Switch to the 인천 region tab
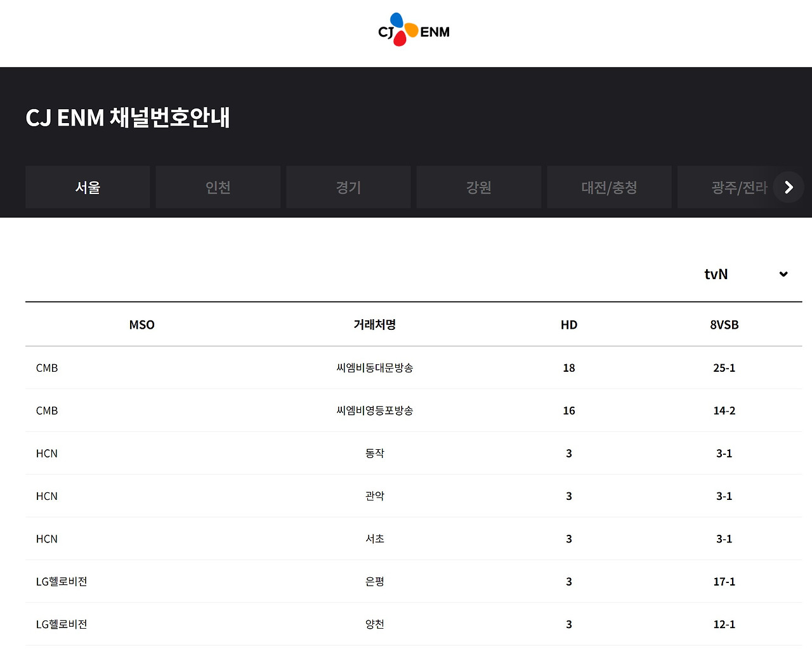The height and width of the screenshot is (649, 812). click(218, 187)
